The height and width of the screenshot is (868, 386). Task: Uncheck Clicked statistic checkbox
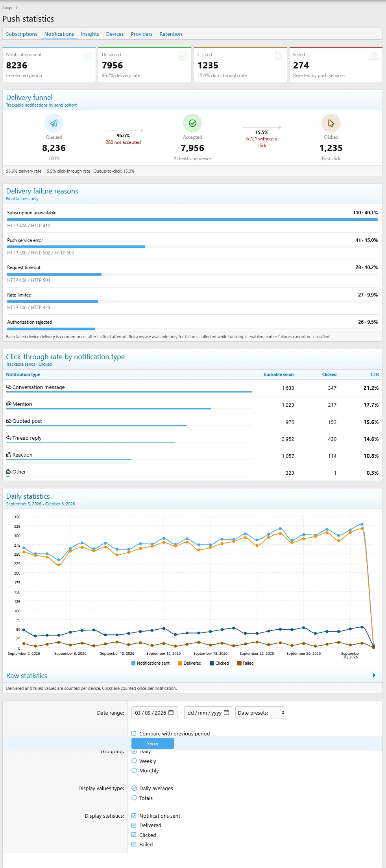tap(134, 835)
